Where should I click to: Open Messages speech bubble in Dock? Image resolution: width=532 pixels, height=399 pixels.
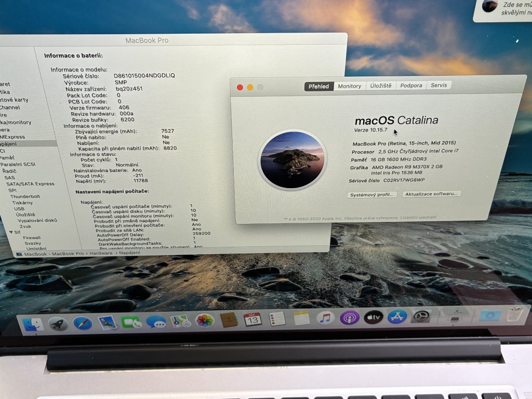[156, 321]
